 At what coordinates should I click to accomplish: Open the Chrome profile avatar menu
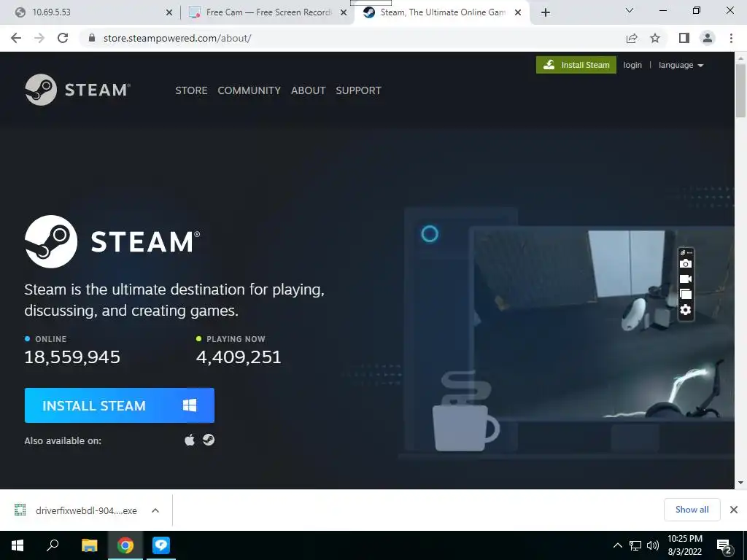708,38
